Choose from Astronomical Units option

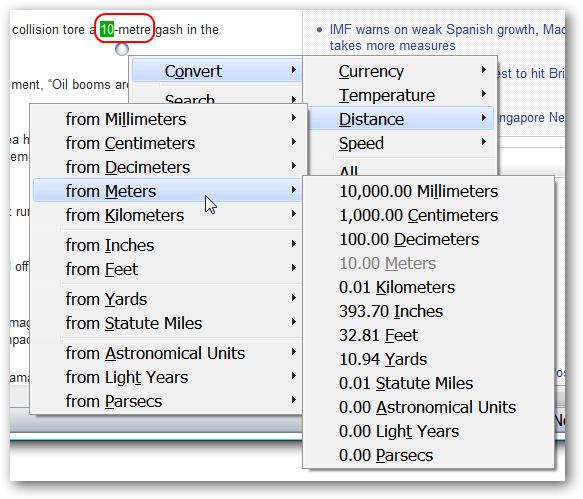(168, 353)
